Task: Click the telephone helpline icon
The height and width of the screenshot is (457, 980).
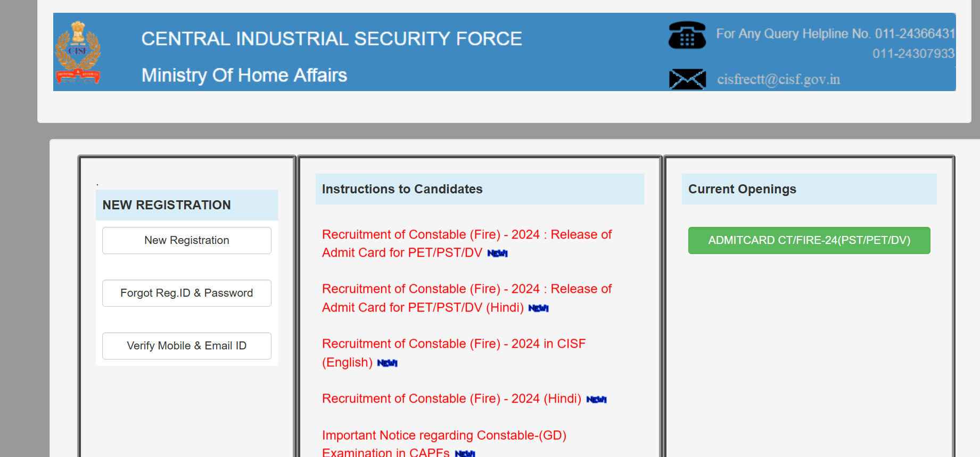Action: pos(687,35)
